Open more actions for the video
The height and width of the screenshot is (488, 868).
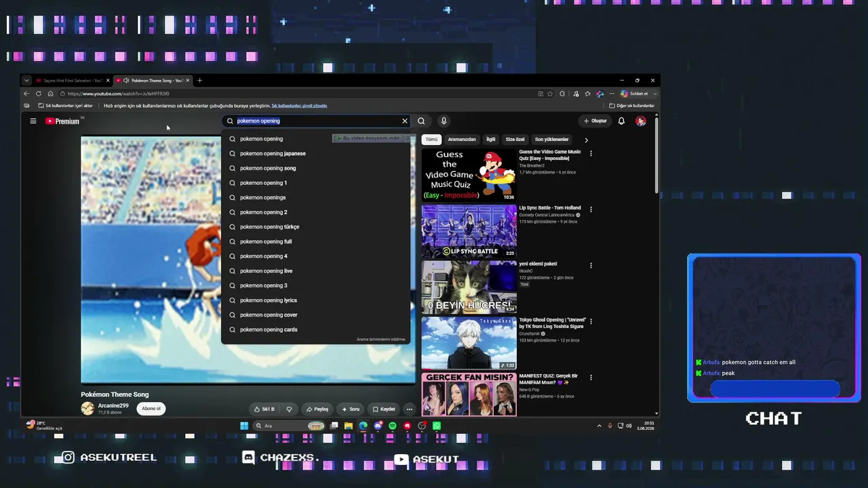409,409
